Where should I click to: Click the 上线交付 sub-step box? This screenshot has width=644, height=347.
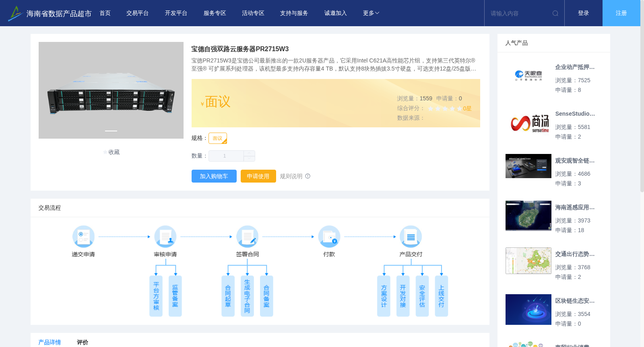click(x=442, y=296)
